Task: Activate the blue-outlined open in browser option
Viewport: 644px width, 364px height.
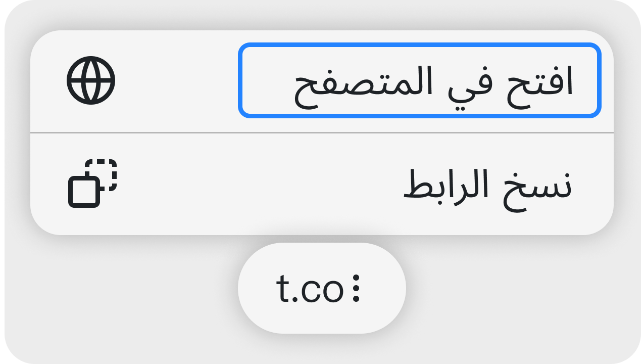Action: pos(419,81)
